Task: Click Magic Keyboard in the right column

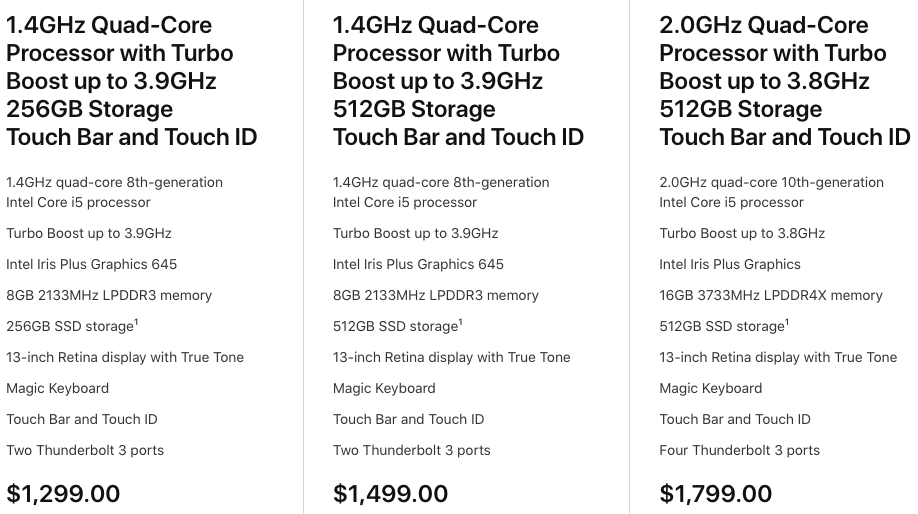Action: pos(710,388)
